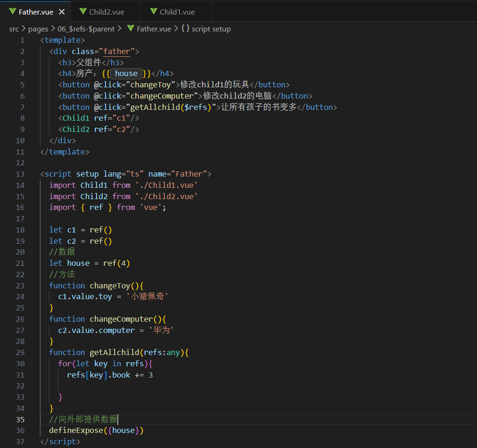Viewport: 477px width, 448px height.
Task: Open the 06_$refs-$parent breadcrumb folder
Action: tap(86, 29)
